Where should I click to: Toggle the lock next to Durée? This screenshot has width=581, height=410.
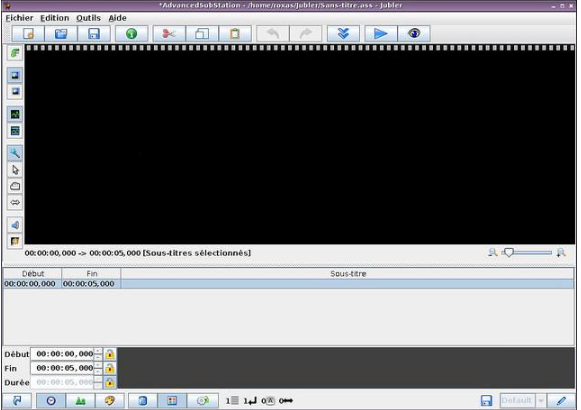[x=110, y=382]
